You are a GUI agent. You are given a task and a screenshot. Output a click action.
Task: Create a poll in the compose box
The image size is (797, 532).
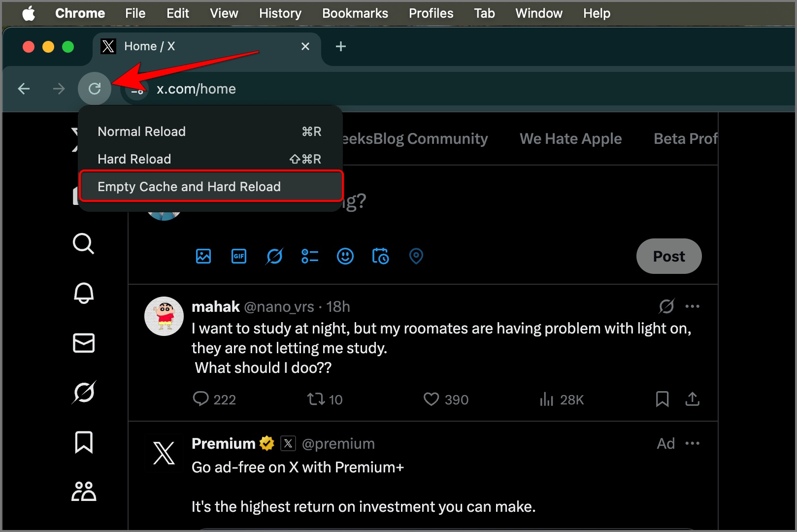tap(310, 256)
